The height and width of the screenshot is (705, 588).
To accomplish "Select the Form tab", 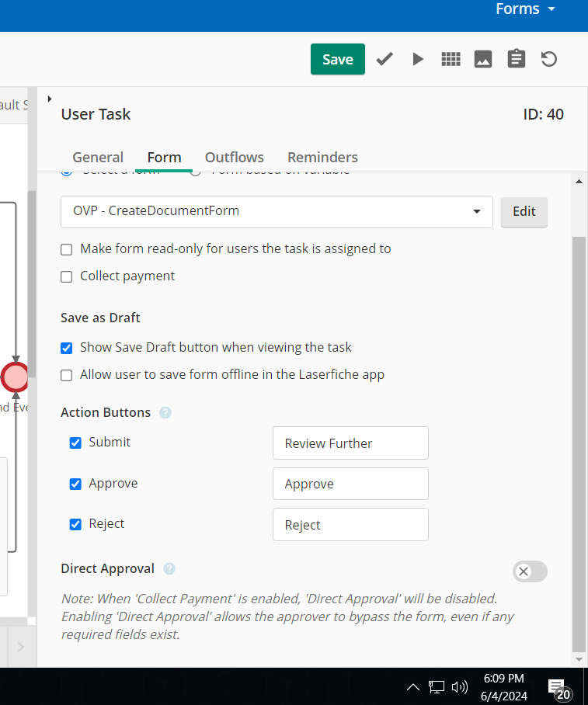I will [164, 158].
